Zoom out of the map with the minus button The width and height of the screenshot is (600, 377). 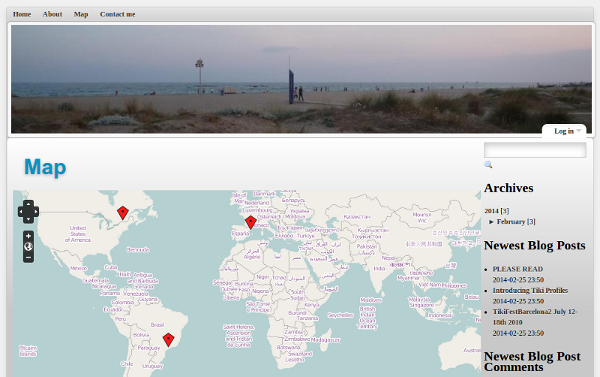(28, 258)
